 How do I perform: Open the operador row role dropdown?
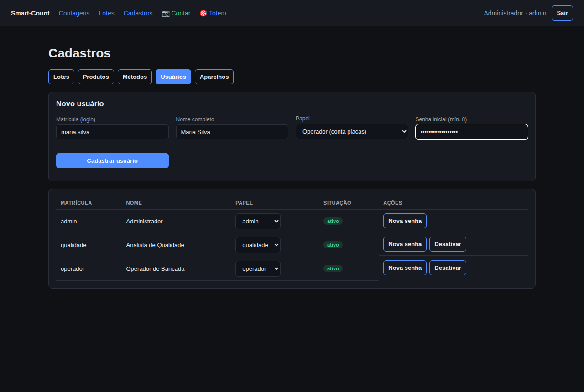(x=258, y=268)
